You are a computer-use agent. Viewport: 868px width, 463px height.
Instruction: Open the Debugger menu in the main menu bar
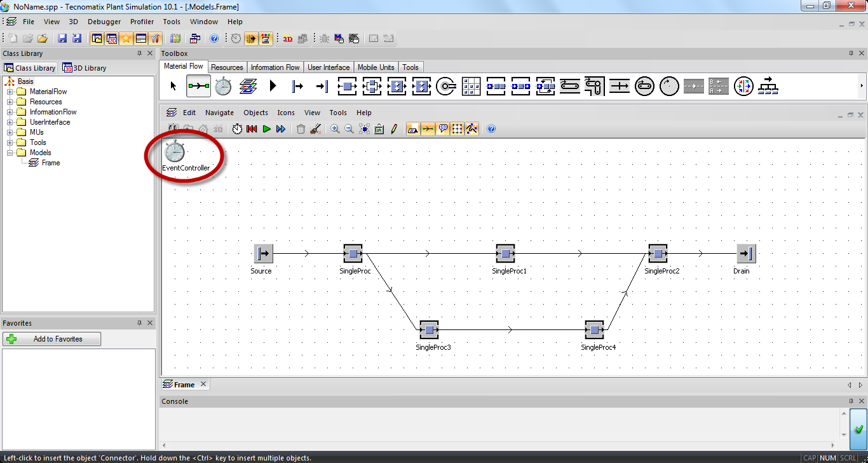pos(104,22)
